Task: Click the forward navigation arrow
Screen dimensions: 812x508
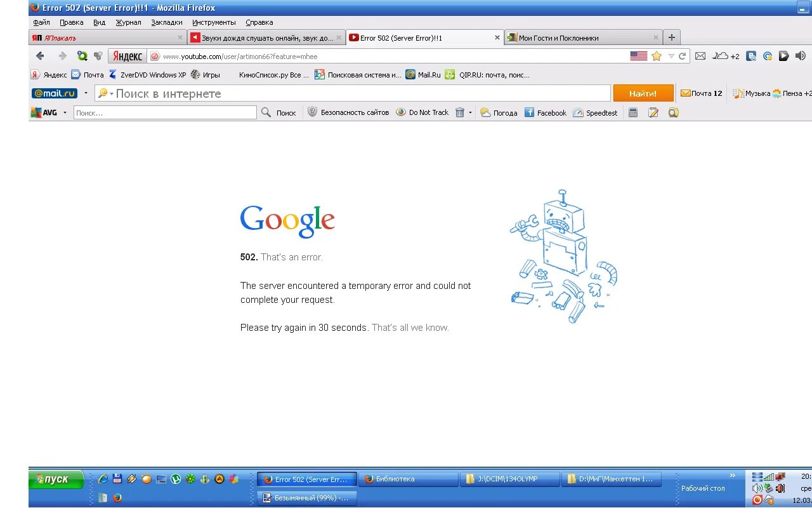Action: point(62,56)
